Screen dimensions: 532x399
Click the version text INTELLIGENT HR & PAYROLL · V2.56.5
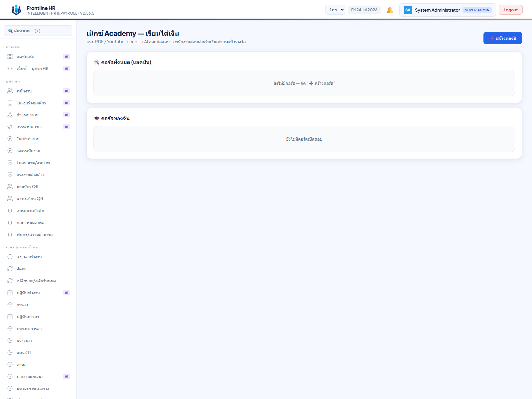pos(61,13)
